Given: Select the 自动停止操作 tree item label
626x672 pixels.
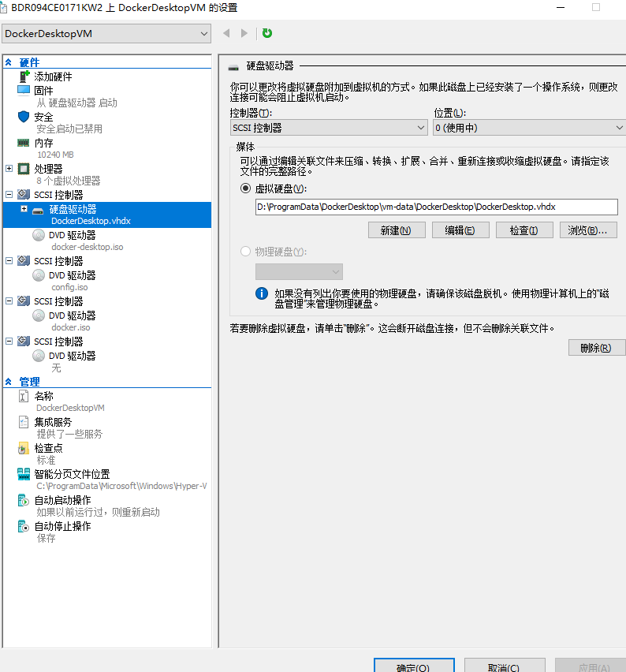Looking at the screenshot, I should point(62,526).
